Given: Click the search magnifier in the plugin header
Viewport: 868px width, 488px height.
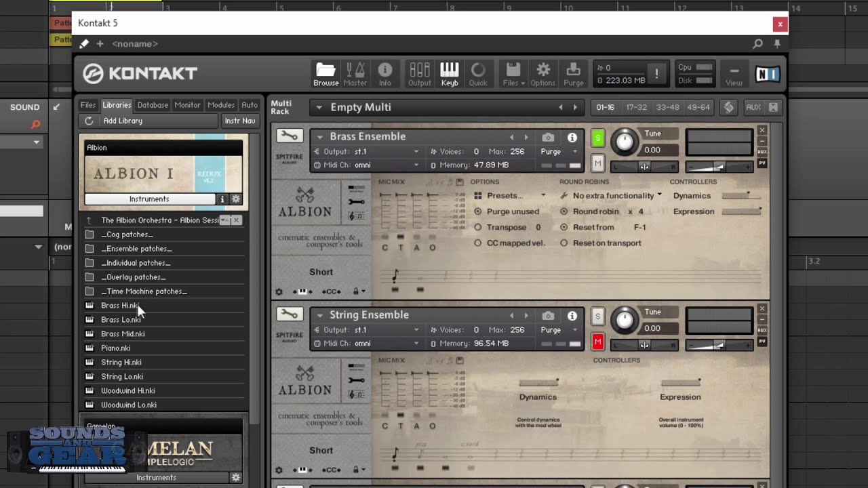Looking at the screenshot, I should 757,43.
